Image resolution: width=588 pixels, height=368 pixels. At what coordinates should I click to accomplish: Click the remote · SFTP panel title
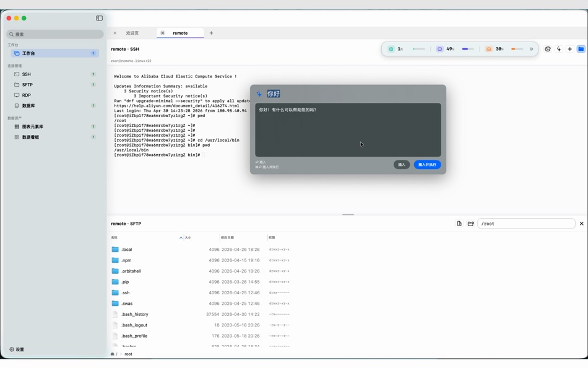126,224
